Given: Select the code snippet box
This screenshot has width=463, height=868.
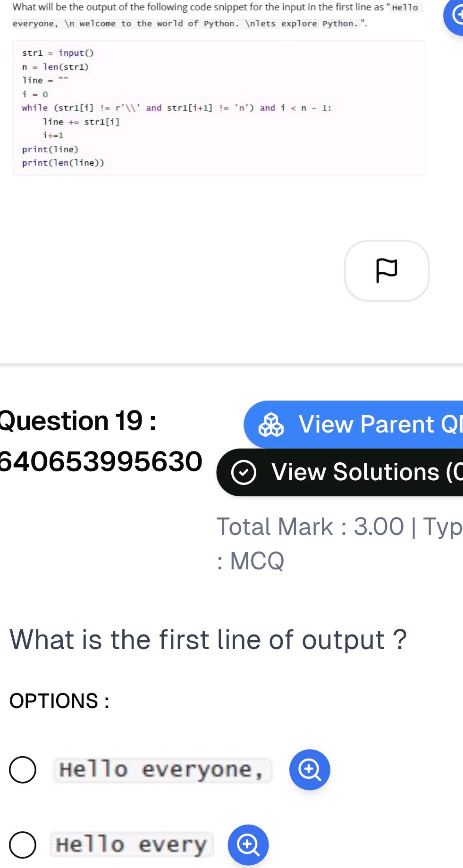Looking at the screenshot, I should pos(219,108).
